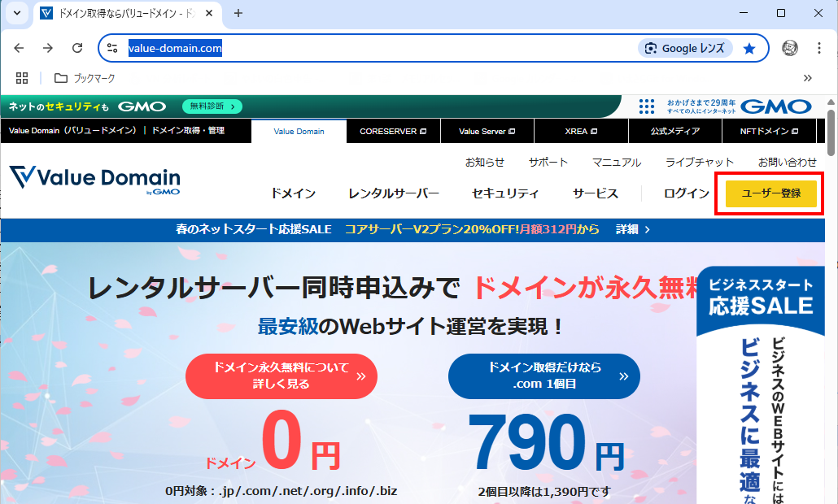Image resolution: width=838 pixels, height=504 pixels.
Task: Open a new browser tab
Action: click(238, 13)
